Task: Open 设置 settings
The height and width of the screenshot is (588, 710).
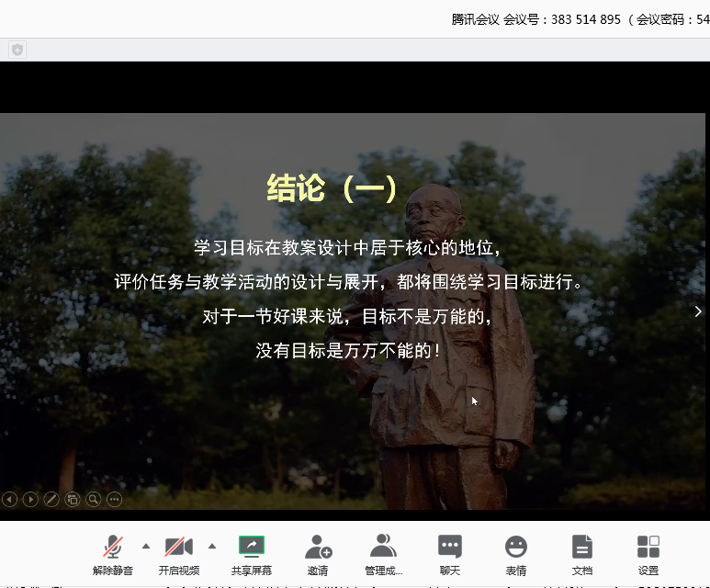Action: click(x=648, y=555)
